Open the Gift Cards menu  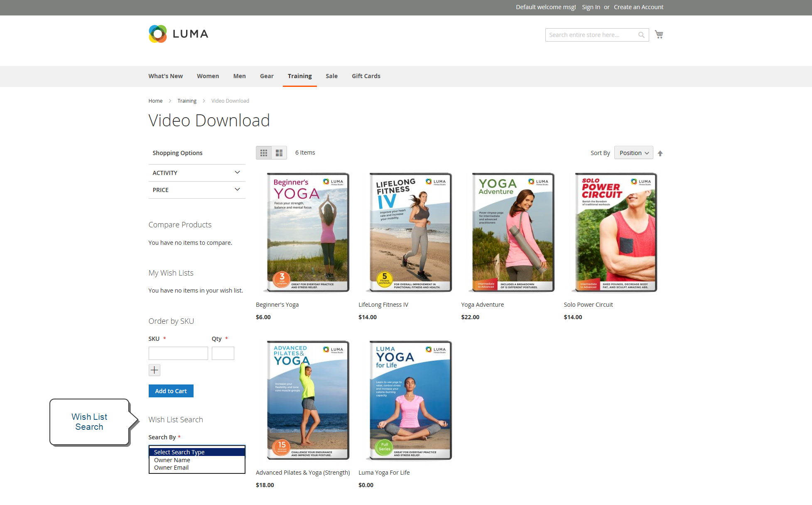366,76
